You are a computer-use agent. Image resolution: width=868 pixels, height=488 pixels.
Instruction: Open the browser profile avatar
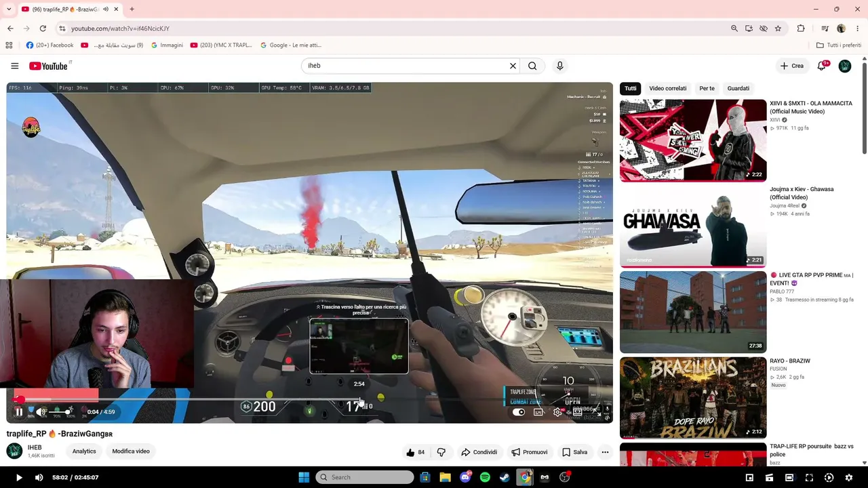click(x=841, y=28)
